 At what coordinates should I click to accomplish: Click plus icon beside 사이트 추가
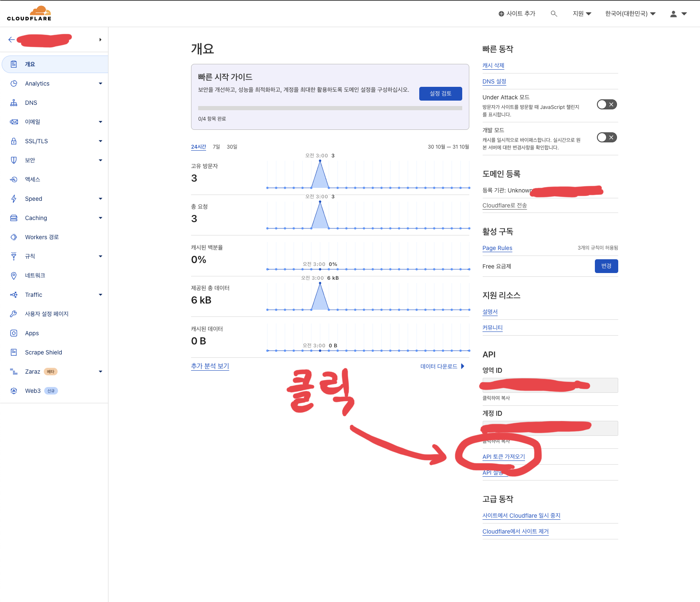(501, 14)
